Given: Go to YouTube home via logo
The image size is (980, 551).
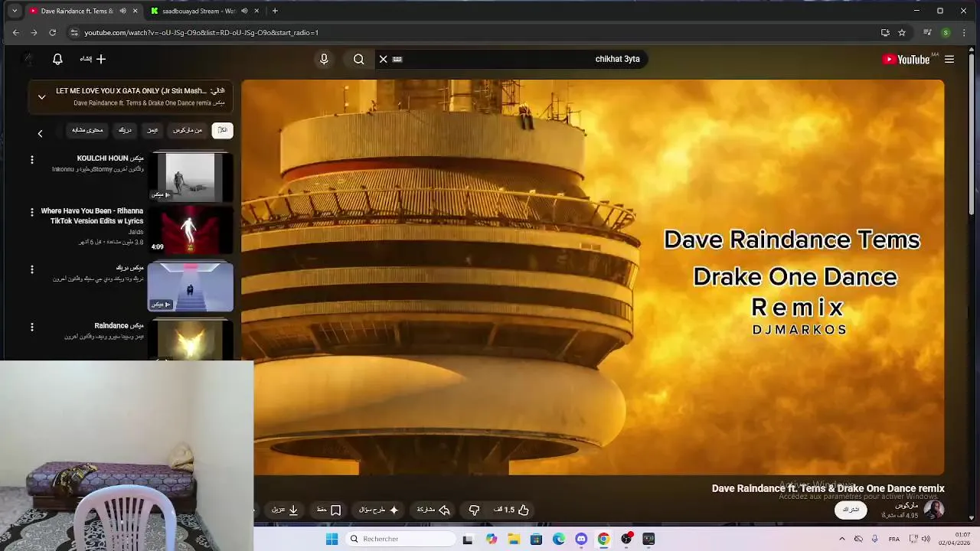Looking at the screenshot, I should pos(906,59).
